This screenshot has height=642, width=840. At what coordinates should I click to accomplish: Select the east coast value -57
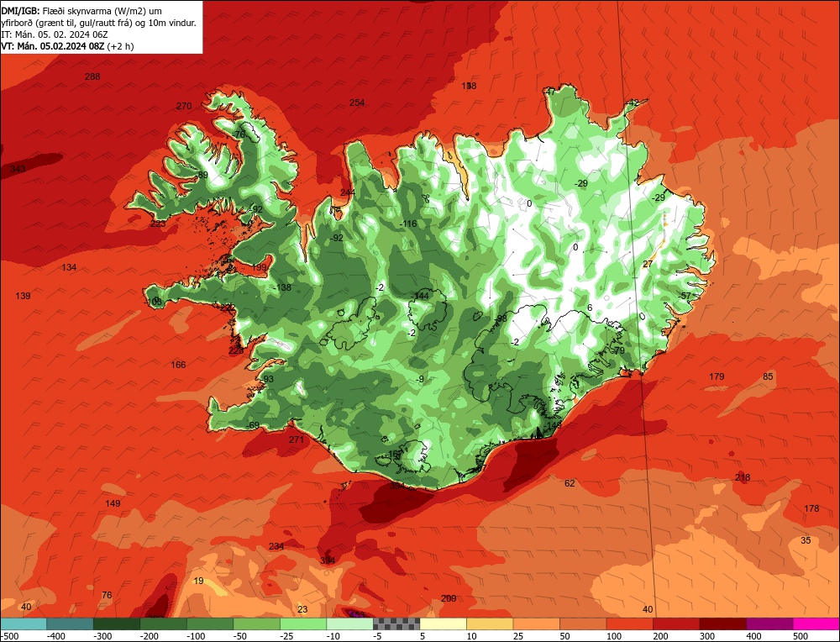click(685, 296)
